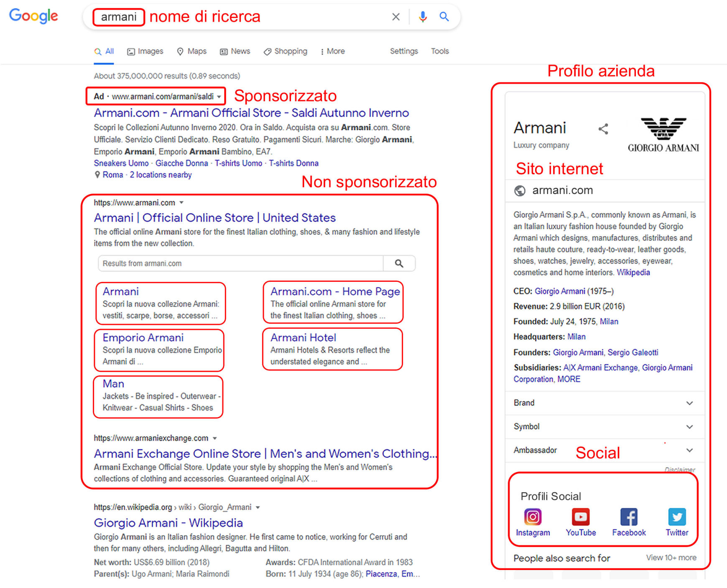
Task: Open the Emporio Armani sitelink
Action: (143, 337)
